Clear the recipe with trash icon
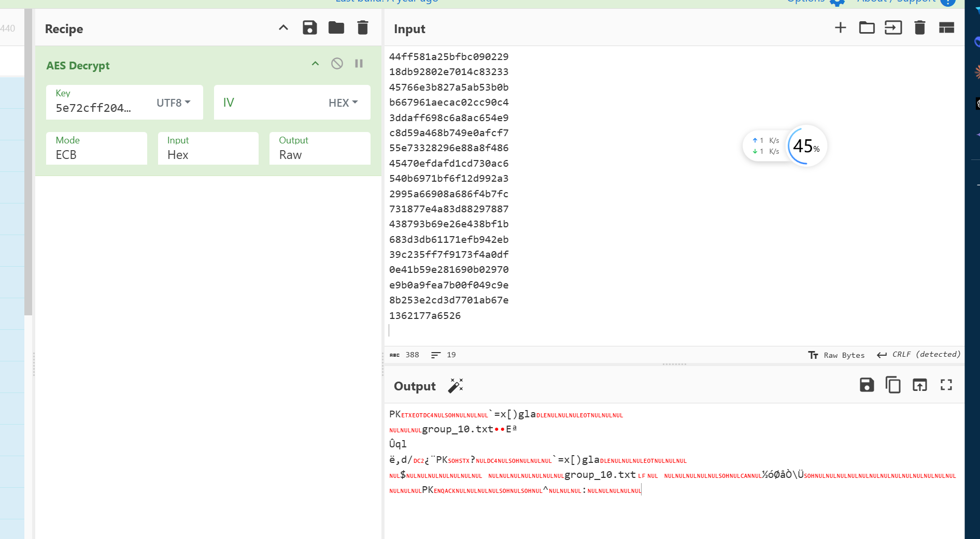The height and width of the screenshot is (539, 980). [x=363, y=28]
